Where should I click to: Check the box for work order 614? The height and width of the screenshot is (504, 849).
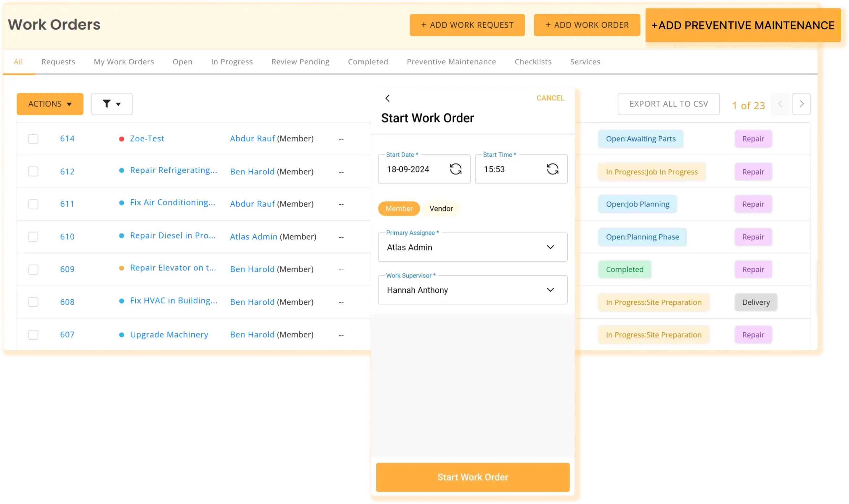(x=33, y=139)
